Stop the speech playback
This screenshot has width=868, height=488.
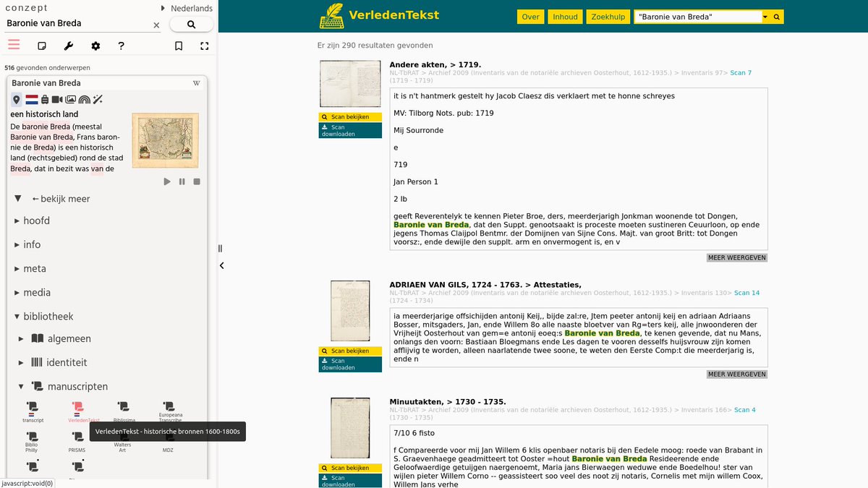tap(196, 181)
